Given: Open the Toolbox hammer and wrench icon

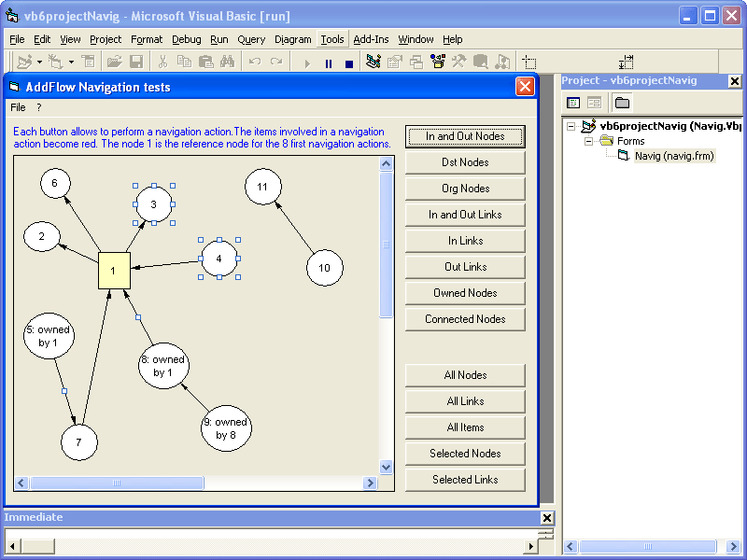Looking at the screenshot, I should tap(459, 62).
